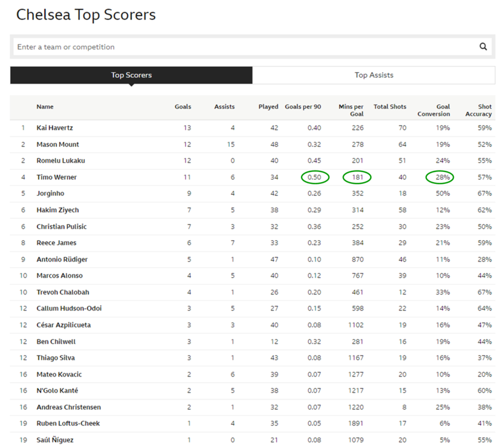This screenshot has width=498, height=448.
Task: Click Andreas Christensen's 1220 mins per goal
Action: click(x=356, y=407)
